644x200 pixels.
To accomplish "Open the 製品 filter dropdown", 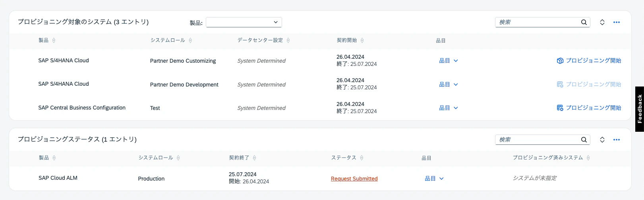I will pyautogui.click(x=244, y=22).
